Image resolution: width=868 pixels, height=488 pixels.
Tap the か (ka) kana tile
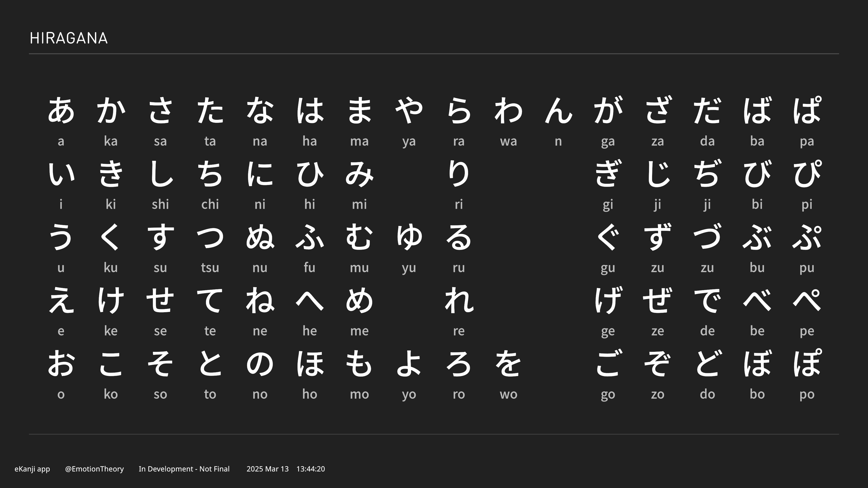pyautogui.click(x=111, y=110)
